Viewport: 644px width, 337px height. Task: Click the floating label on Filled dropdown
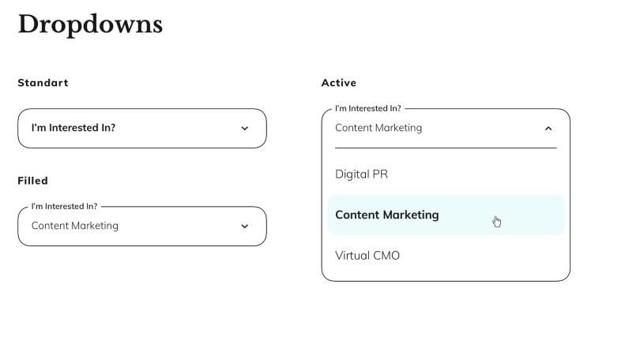(64, 207)
